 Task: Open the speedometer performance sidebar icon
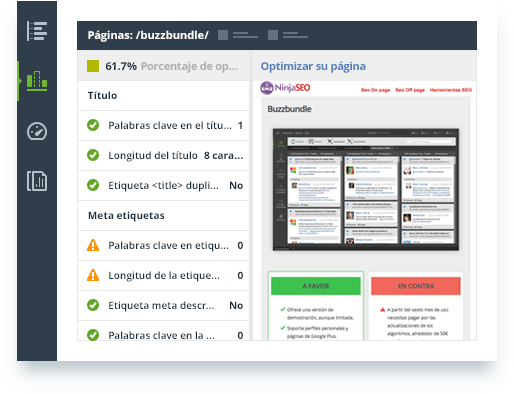pyautogui.click(x=37, y=131)
